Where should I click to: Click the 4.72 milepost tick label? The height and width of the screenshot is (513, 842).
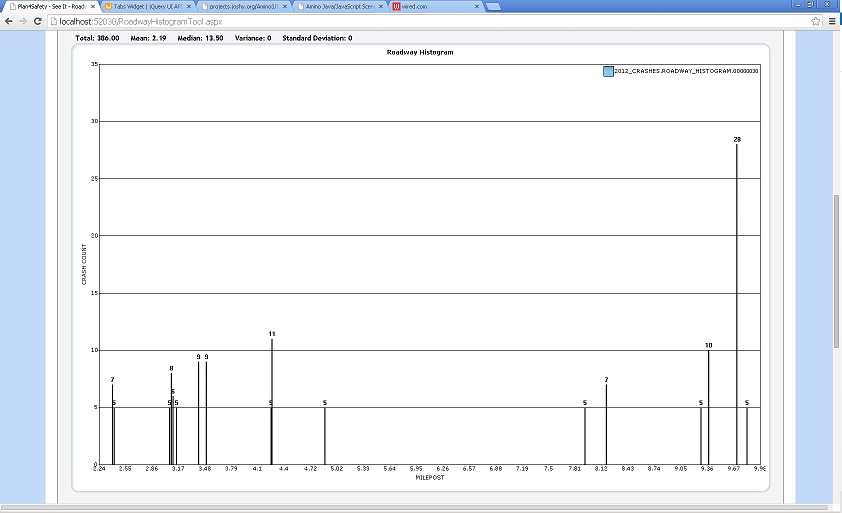click(310, 469)
